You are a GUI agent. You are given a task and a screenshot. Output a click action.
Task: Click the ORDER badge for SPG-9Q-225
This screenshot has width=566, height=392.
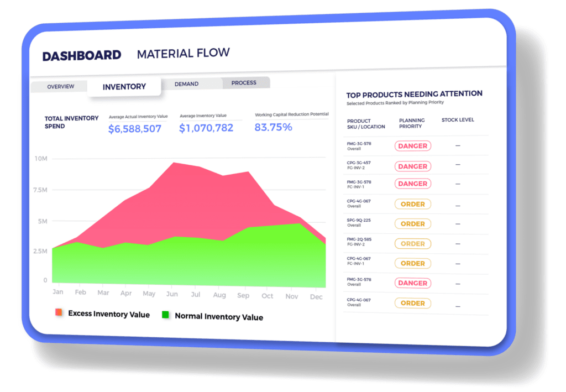coord(412,224)
